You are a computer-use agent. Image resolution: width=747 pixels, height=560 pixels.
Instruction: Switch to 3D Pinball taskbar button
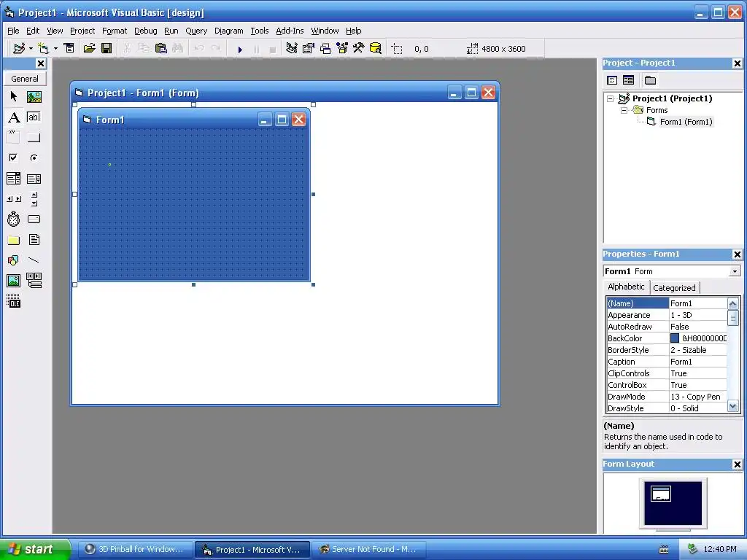(x=135, y=549)
